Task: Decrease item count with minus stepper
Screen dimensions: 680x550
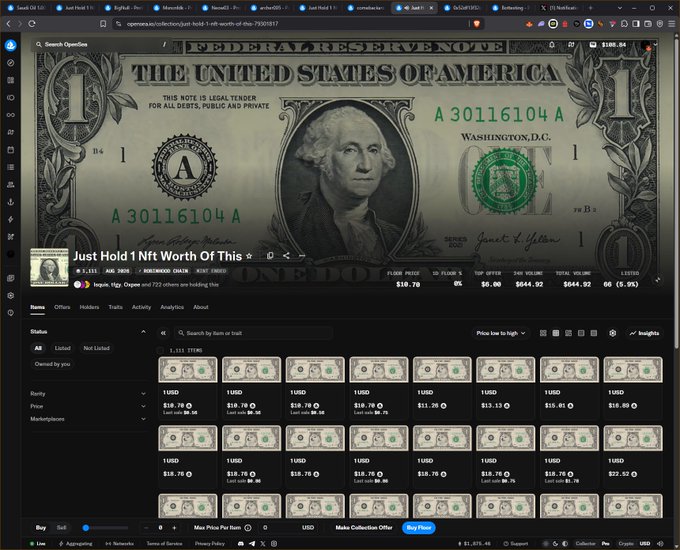Action: (x=146, y=528)
